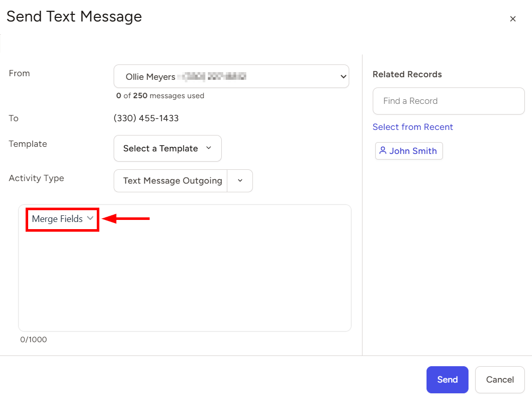This screenshot has height=402, width=532.
Task: Click the Activity Type label
Action: (36, 178)
